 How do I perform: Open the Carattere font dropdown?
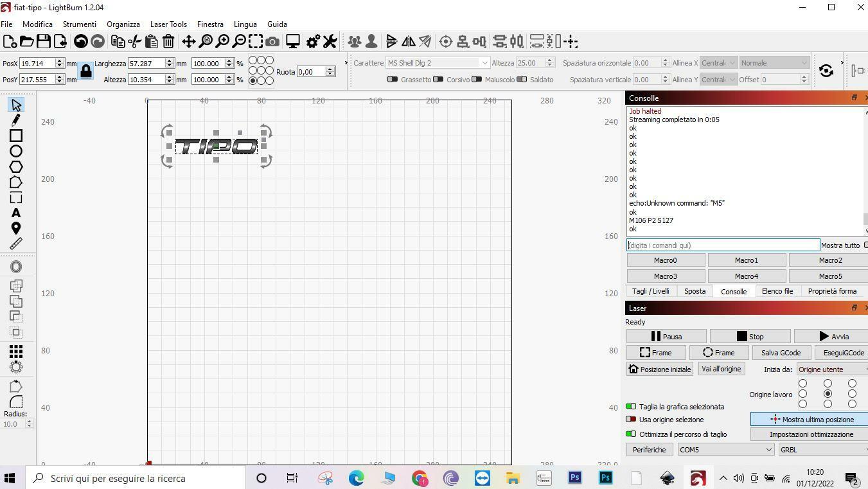[x=438, y=63]
